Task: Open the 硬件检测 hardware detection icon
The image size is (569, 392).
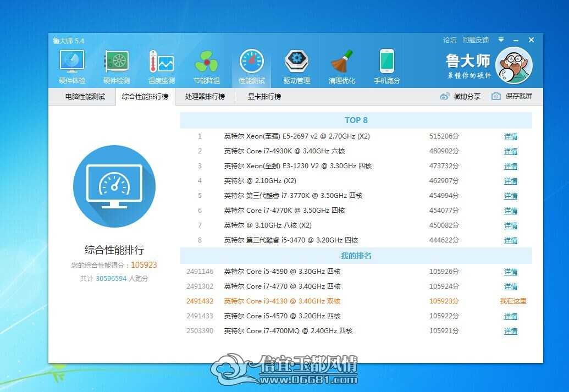Action: [117, 61]
